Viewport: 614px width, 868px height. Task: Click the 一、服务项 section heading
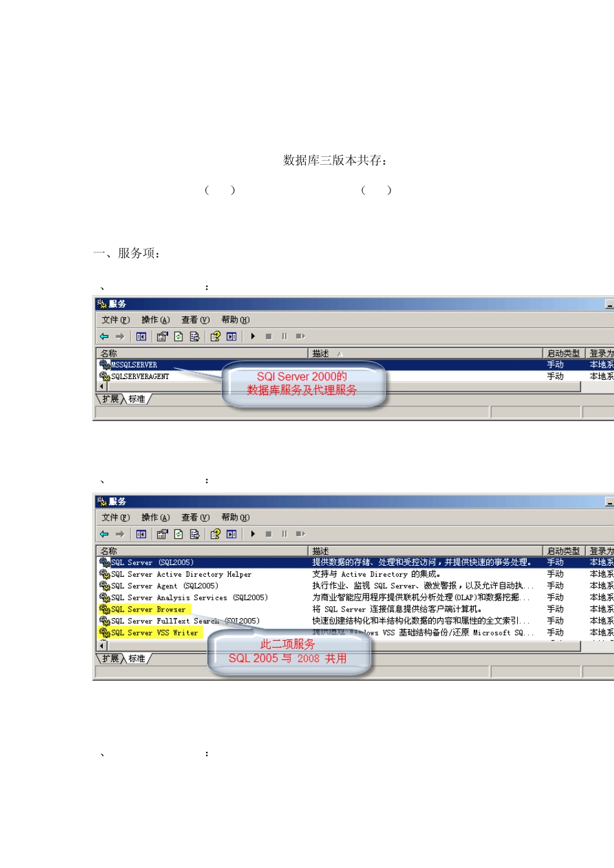click(x=127, y=253)
